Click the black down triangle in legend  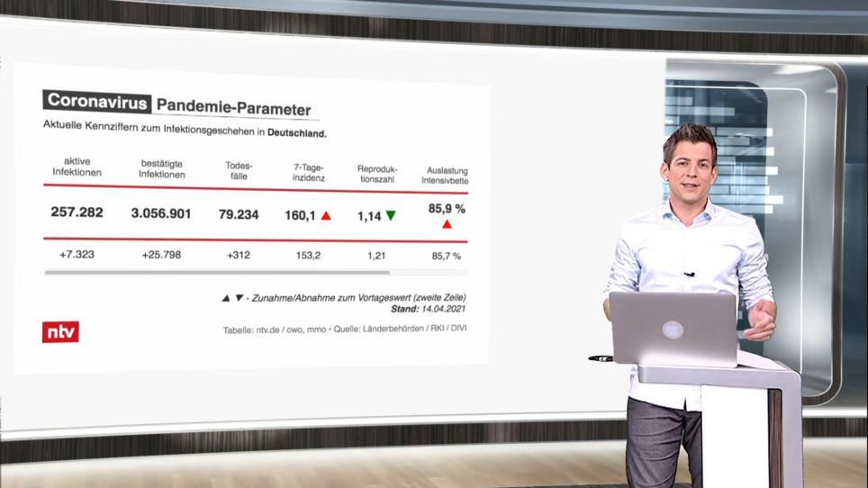point(239,297)
